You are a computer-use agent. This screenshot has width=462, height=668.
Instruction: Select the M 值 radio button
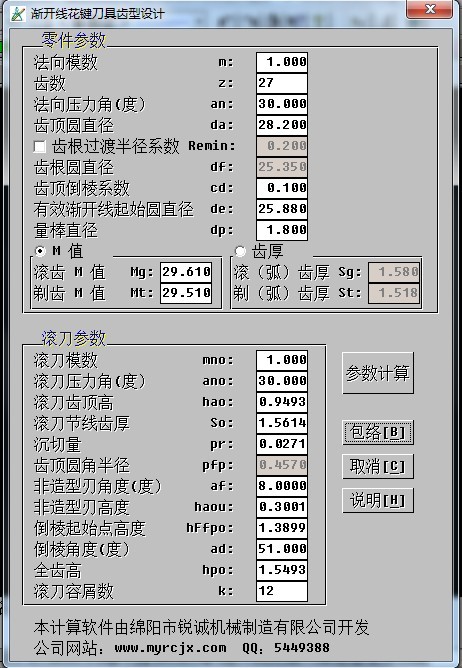pyautogui.click(x=40, y=251)
